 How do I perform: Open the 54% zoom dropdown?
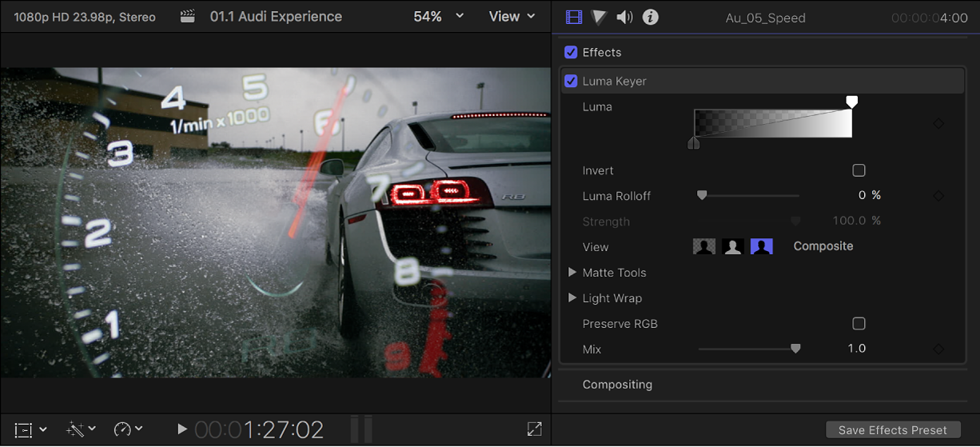(x=438, y=16)
